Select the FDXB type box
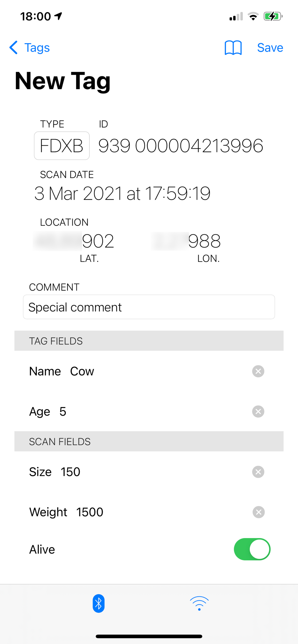The width and height of the screenshot is (298, 644). point(62,146)
